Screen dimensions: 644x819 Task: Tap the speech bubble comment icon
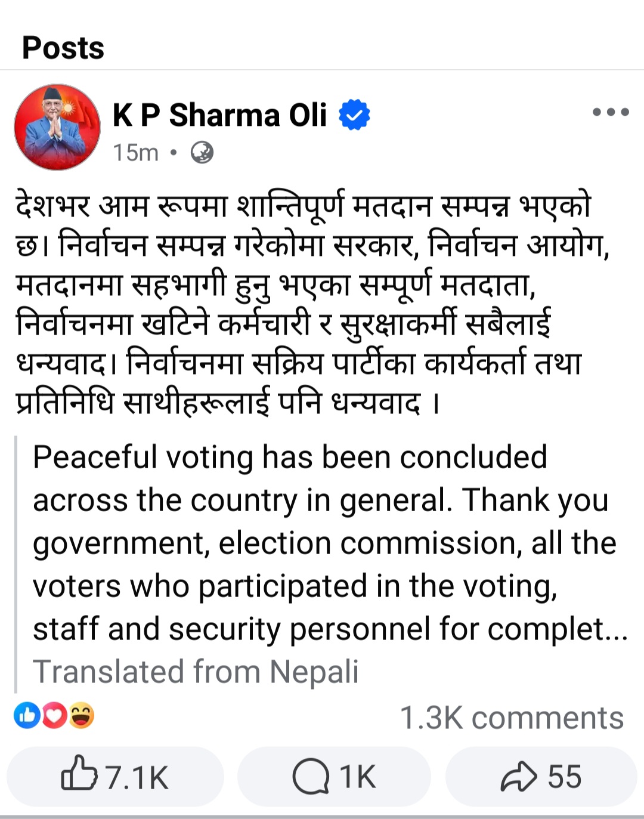[311, 777]
